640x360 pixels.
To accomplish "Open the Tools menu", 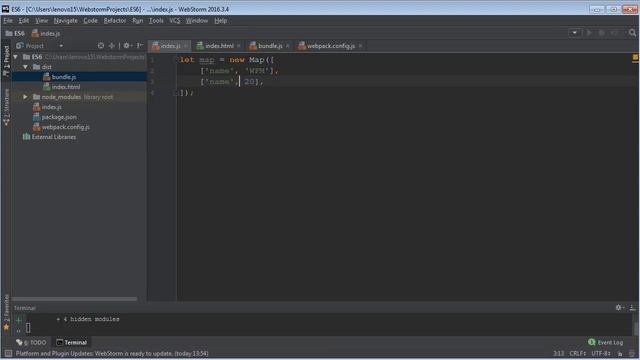I will pyautogui.click(x=156, y=20).
